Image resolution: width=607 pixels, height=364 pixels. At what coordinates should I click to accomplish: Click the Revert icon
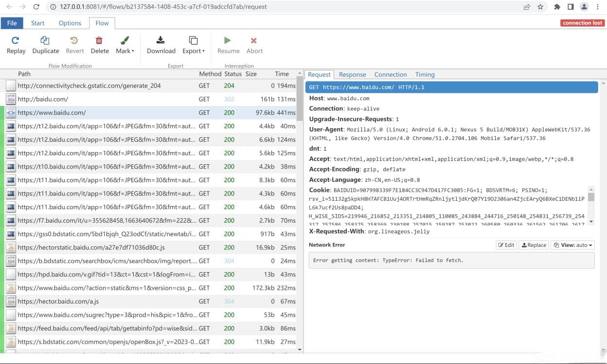(x=74, y=41)
